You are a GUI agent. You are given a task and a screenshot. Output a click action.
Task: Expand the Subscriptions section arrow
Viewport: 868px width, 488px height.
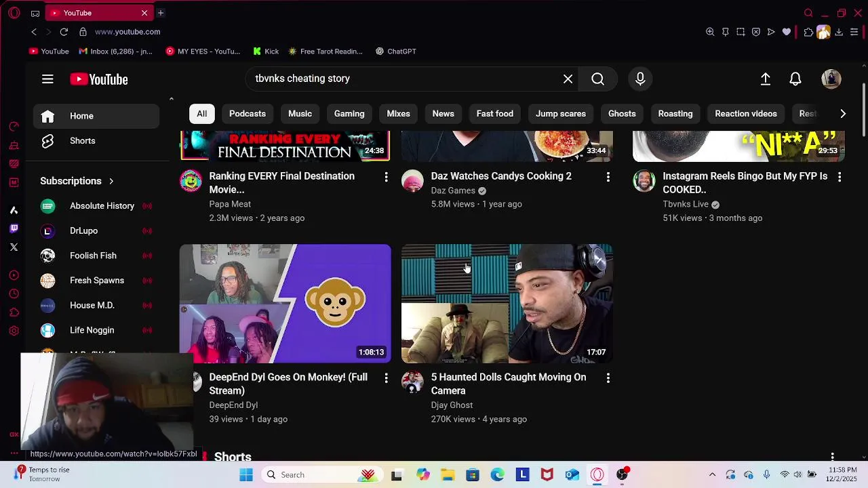click(x=111, y=181)
